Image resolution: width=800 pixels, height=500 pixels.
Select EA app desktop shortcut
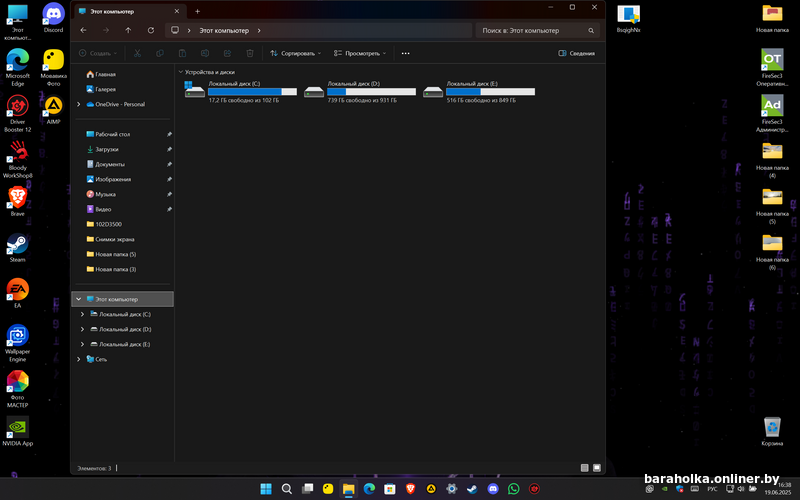click(x=17, y=294)
